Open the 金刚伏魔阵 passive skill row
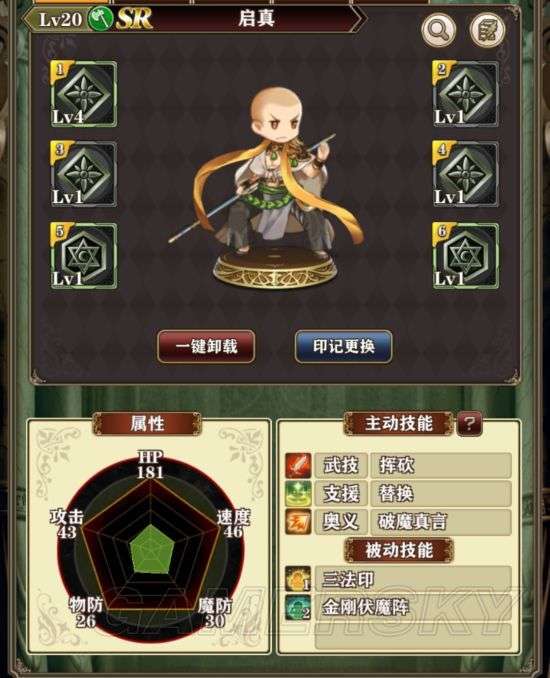This screenshot has height=678, width=550. click(x=398, y=607)
